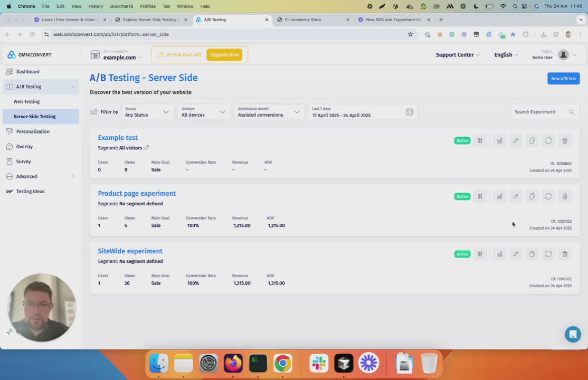
Task: Open the live chat bubble
Action: pos(573,334)
